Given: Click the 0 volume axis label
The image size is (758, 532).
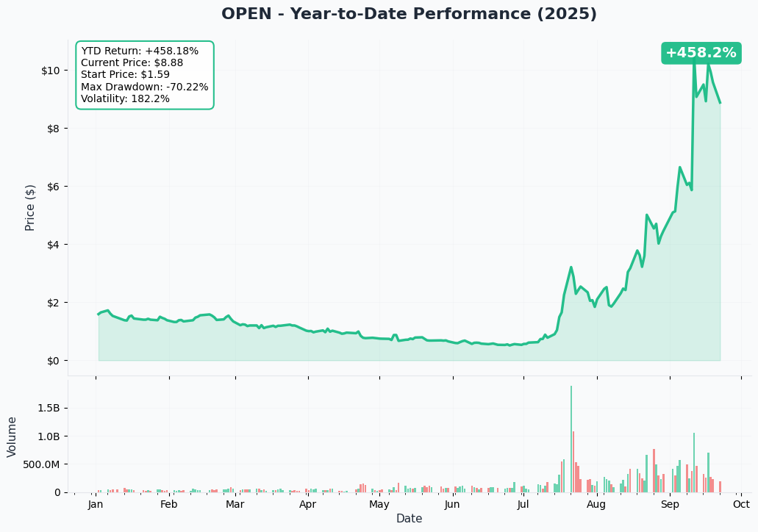Looking at the screenshot, I should (58, 493).
